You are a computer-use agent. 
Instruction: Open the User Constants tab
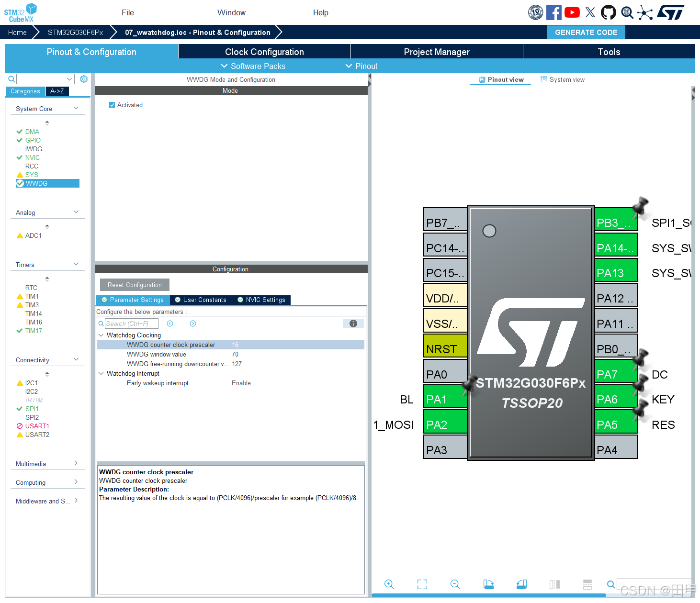coord(201,300)
